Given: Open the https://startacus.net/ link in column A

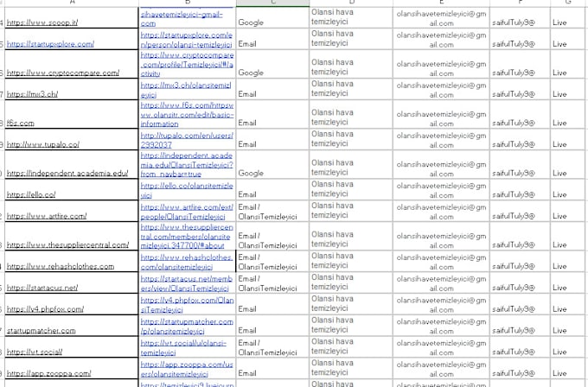Looking at the screenshot, I should [x=42, y=288].
